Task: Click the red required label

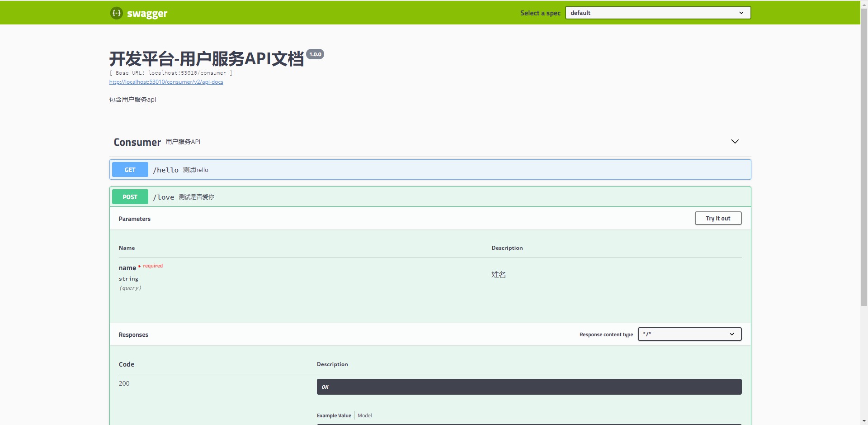Action: 153,266
